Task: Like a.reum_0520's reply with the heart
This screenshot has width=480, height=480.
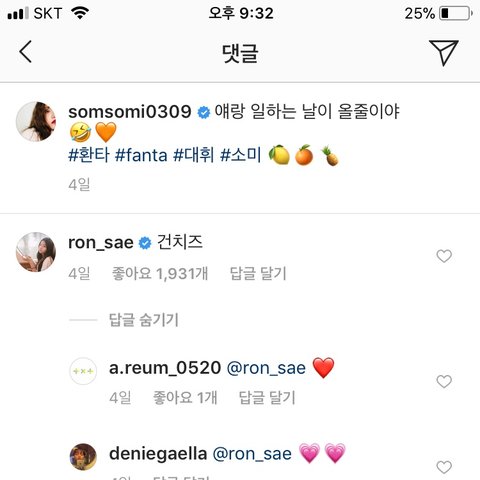Action: coord(444,381)
